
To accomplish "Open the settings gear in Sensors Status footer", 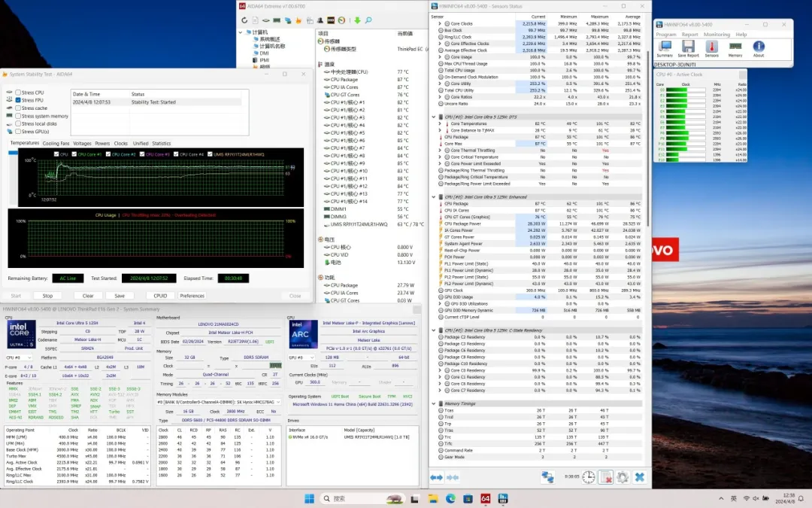I will (x=623, y=477).
